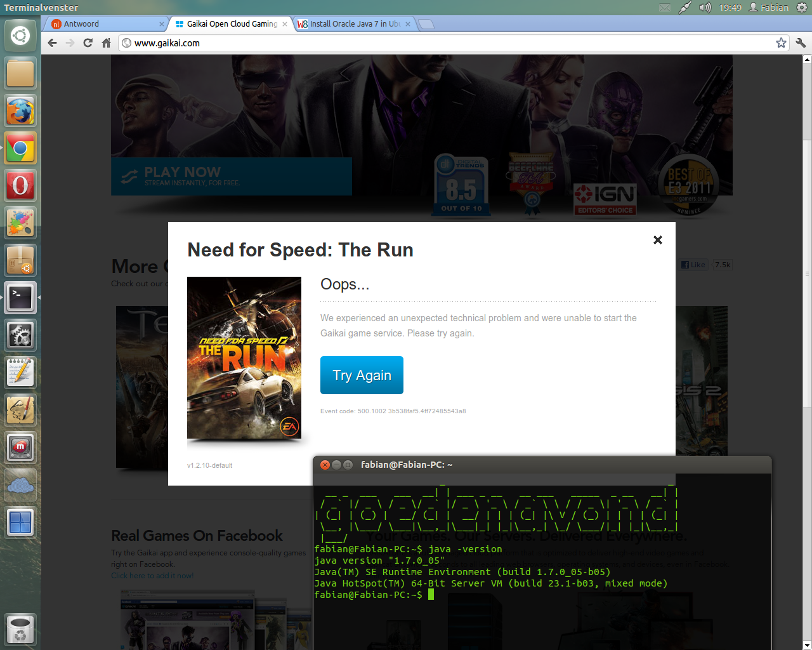Click the Facebook Like button
Viewport: 812px width, 650px height.
[x=693, y=265]
